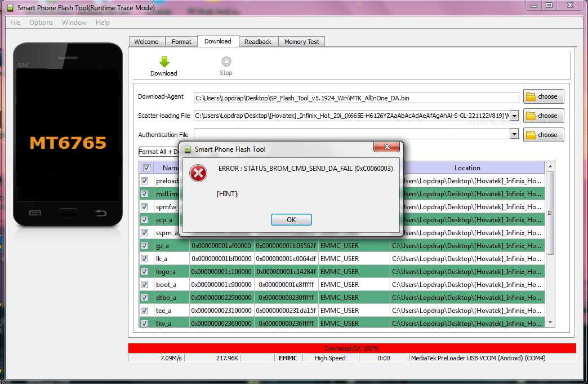Click the red error icon in the dialog
Screen dimensions: 588x384
(x=198, y=173)
